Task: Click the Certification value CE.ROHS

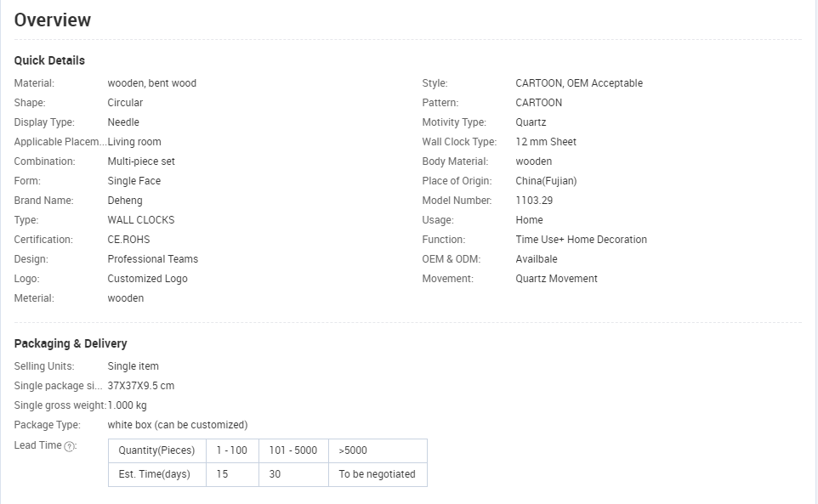Action: click(128, 240)
